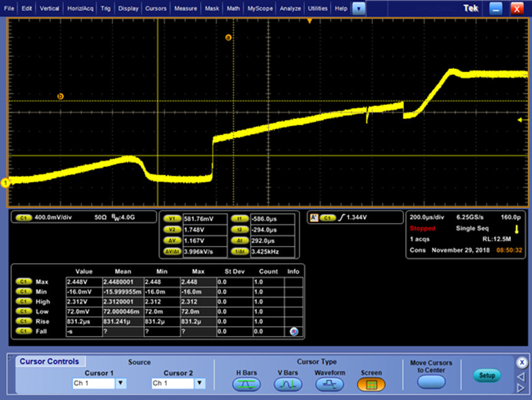Viewport: 532px width, 400px height.
Task: Click the V1 cursor readout badge
Action: pyautogui.click(x=172, y=219)
